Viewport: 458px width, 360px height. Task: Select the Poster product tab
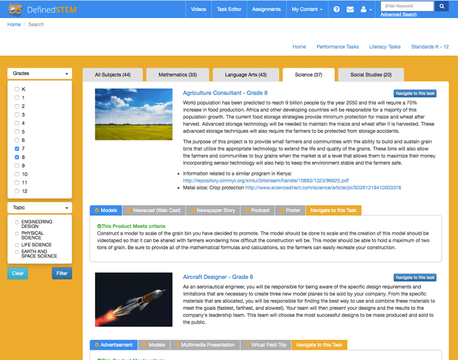(290, 210)
